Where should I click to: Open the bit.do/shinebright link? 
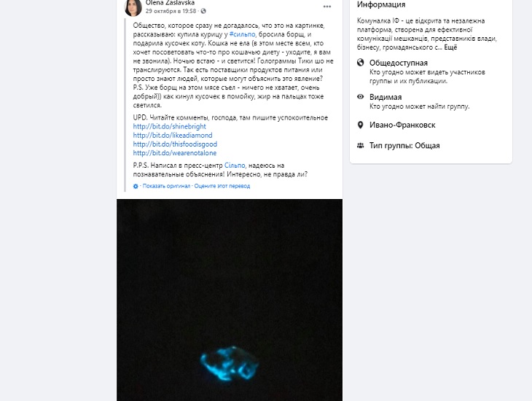pyautogui.click(x=169, y=126)
